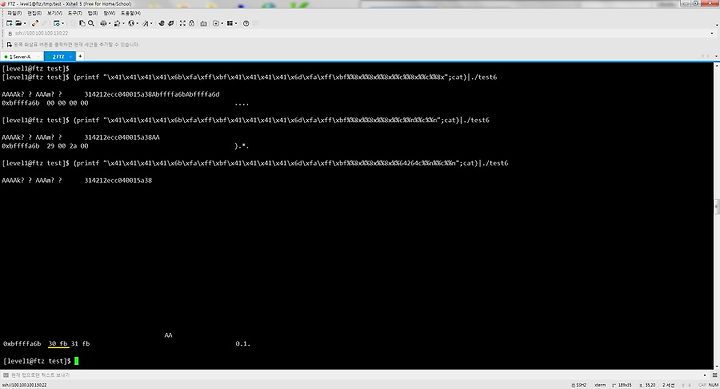
Task: Open the Help (도움말) menu
Action: pyautogui.click(x=131, y=13)
